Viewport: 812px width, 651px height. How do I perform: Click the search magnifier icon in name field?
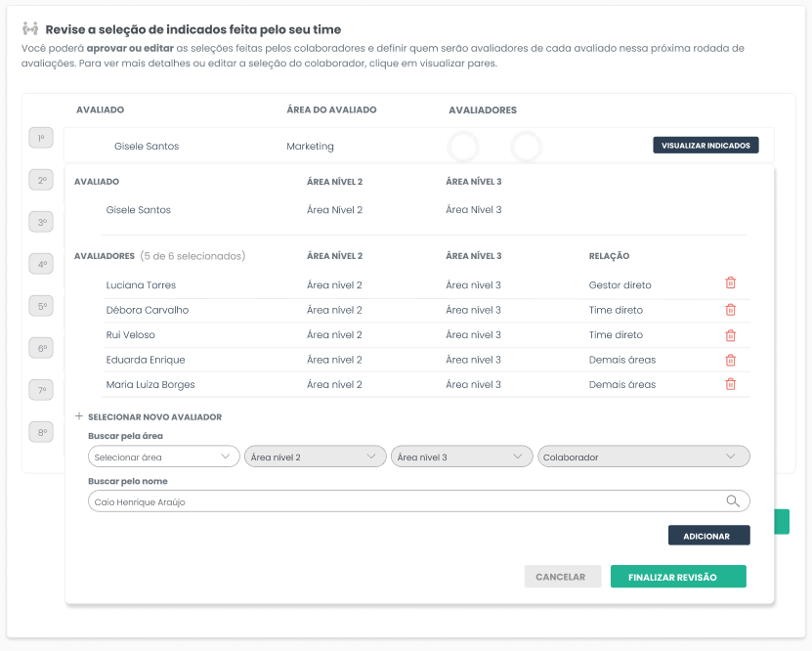pos(733,501)
